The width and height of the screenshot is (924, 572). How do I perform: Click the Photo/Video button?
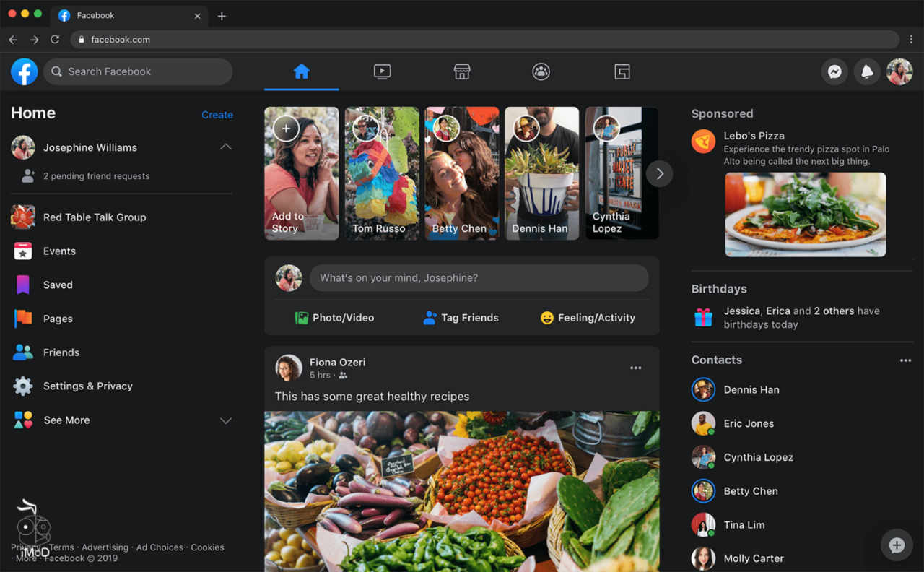point(335,318)
